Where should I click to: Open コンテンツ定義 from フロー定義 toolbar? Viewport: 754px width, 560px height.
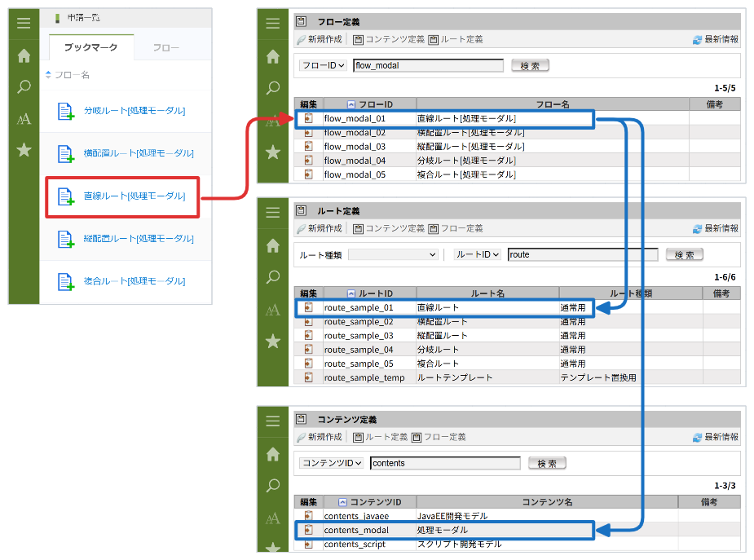pos(389,39)
